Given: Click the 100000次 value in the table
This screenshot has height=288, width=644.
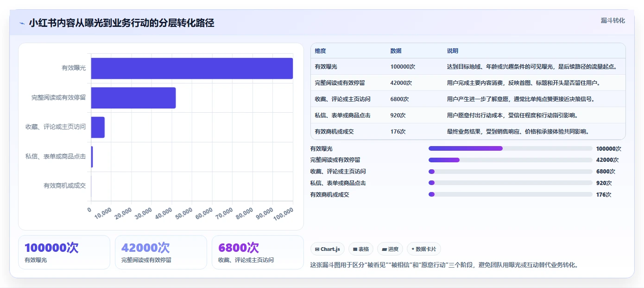Looking at the screenshot, I should click(403, 67).
